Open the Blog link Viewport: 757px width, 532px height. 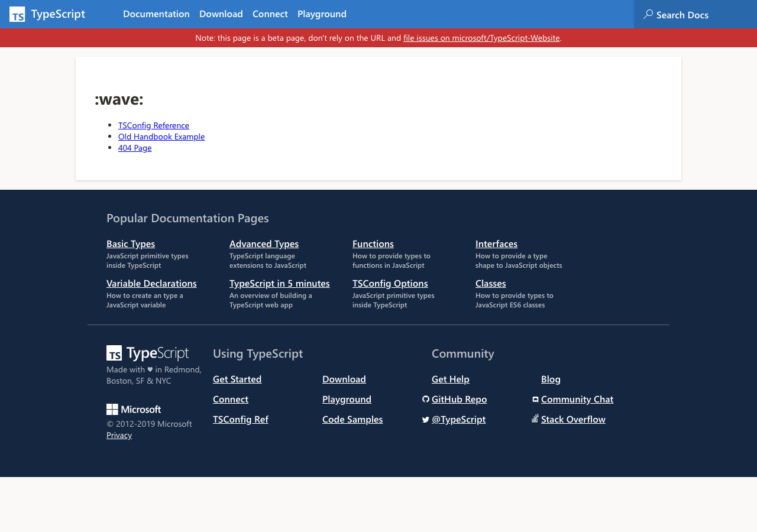tap(551, 379)
